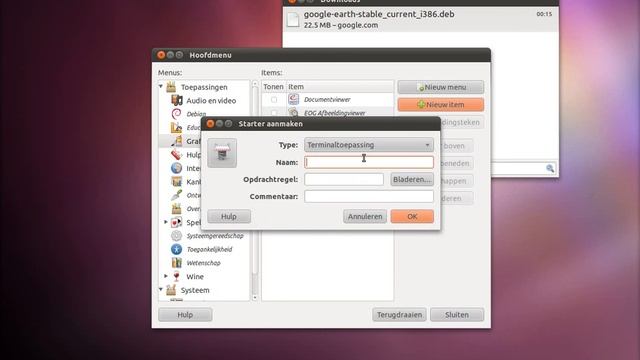Select the Systeem menu icon

[171, 290]
